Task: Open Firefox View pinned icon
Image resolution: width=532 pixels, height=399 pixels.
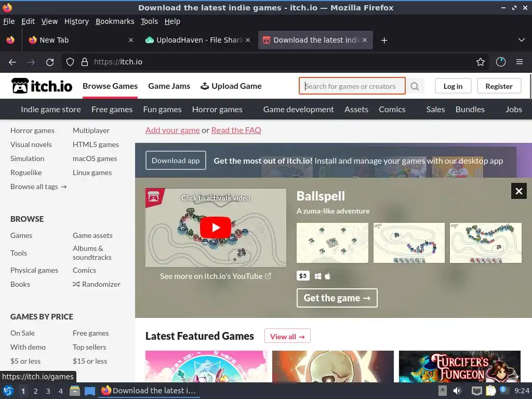Action: tap(10, 40)
